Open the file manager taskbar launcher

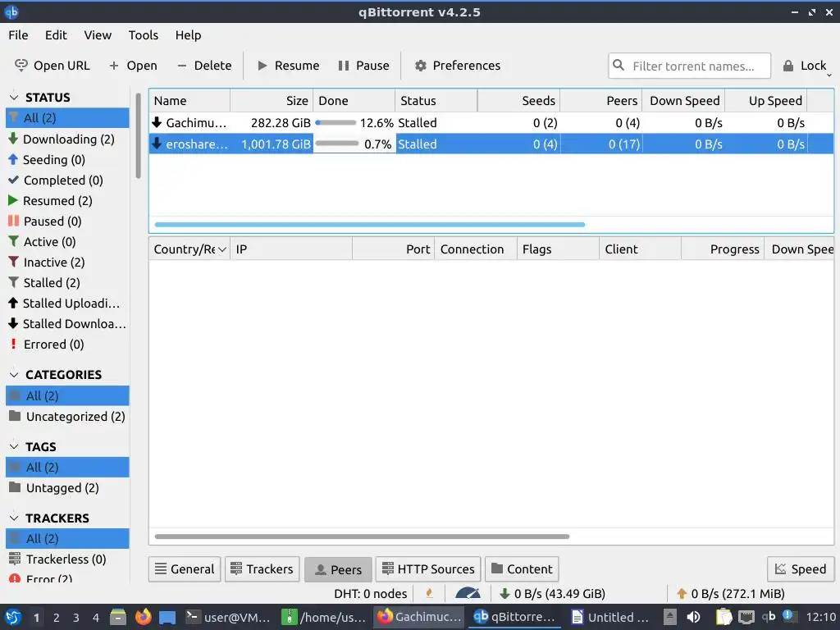[x=118, y=617]
